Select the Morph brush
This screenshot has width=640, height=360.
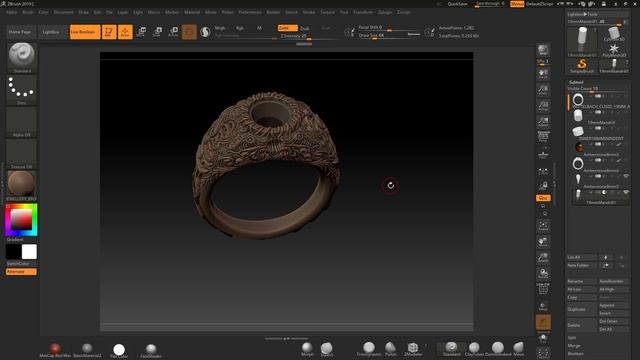tap(307, 349)
